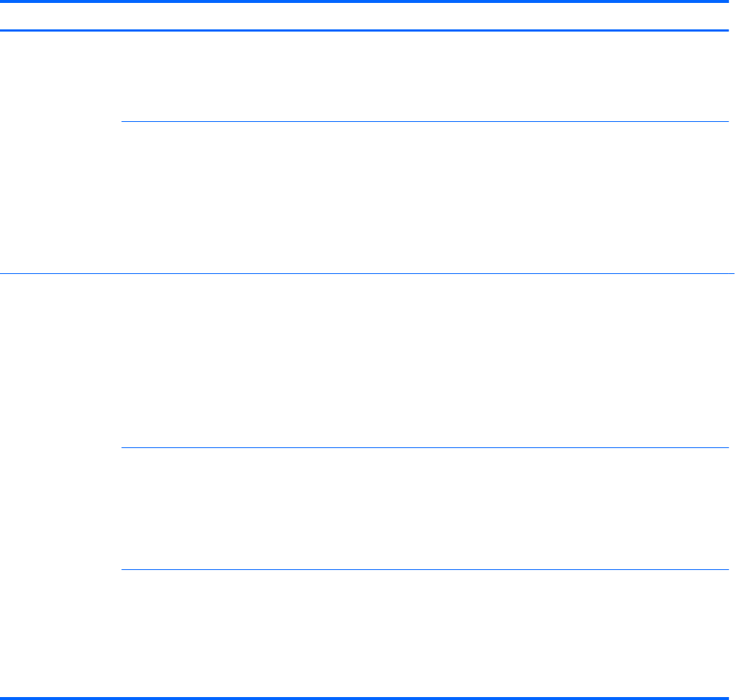Click the right end of the full-width thin divider
735x700 pixels.
tap(731, 273)
